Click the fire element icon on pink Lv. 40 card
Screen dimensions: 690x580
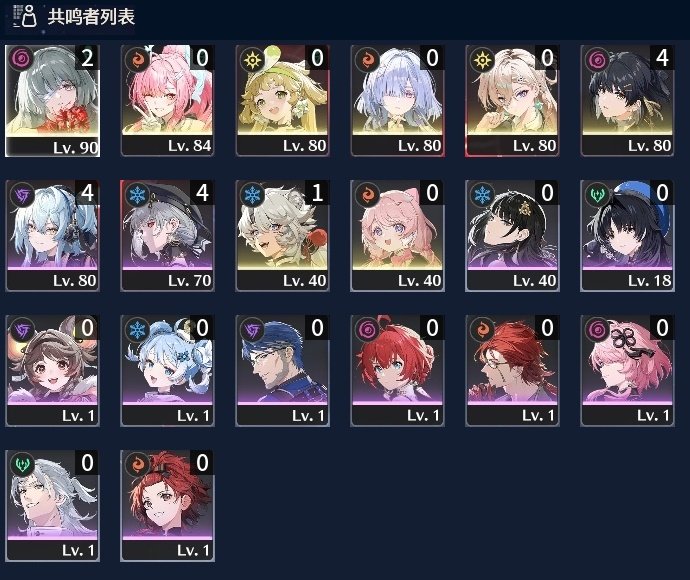click(367, 195)
